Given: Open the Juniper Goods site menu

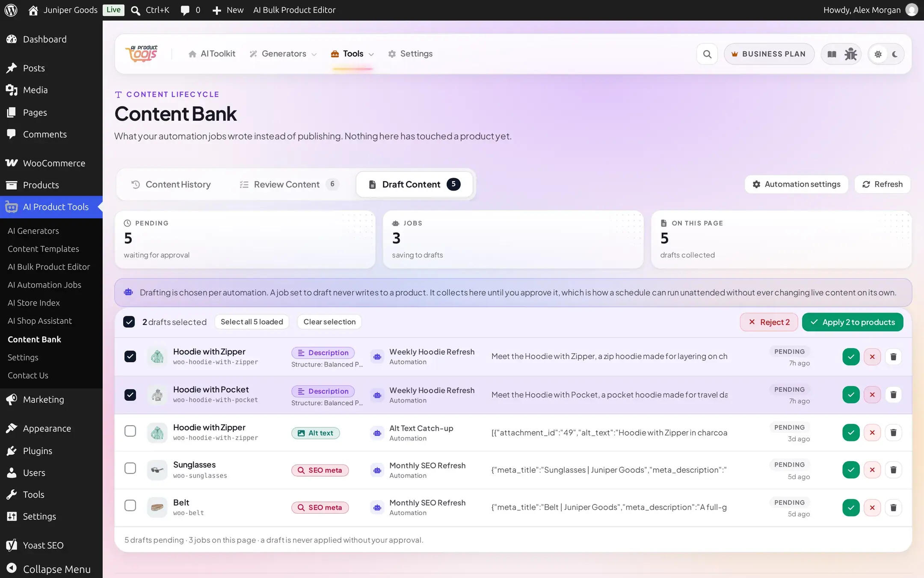Looking at the screenshot, I should (x=63, y=10).
